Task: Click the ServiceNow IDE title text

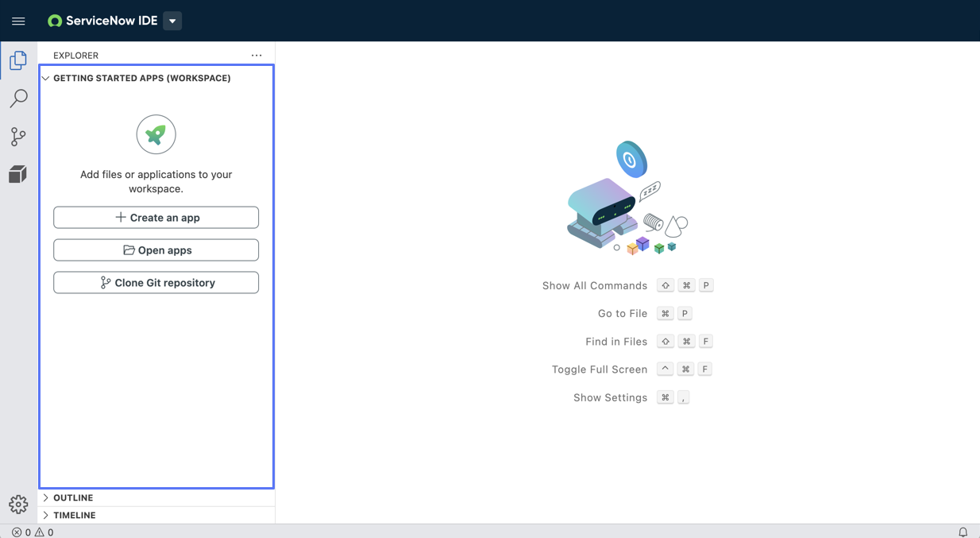Action: (x=112, y=21)
